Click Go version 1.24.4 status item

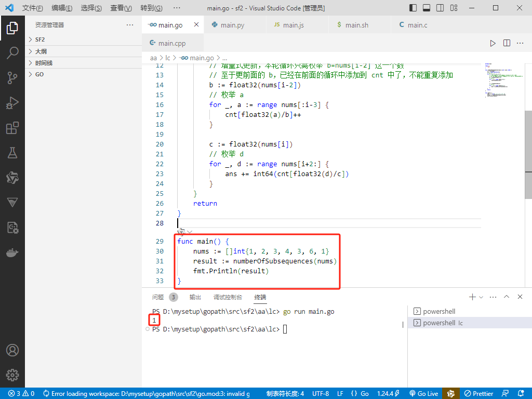388,394
